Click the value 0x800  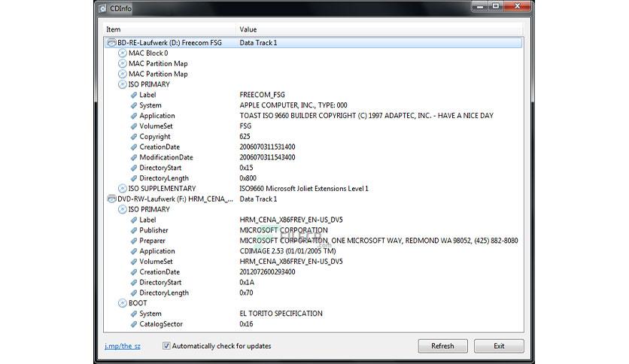pos(248,178)
